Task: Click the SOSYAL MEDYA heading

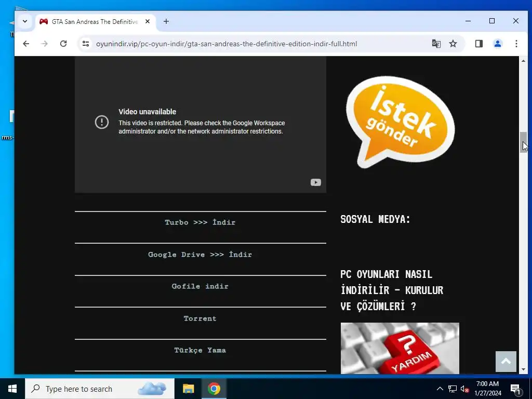Action: 375,219
